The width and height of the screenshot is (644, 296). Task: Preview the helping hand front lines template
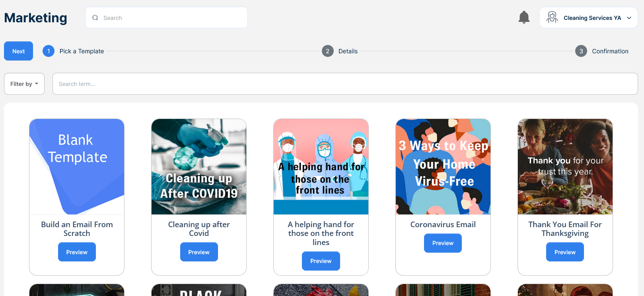[321, 261]
